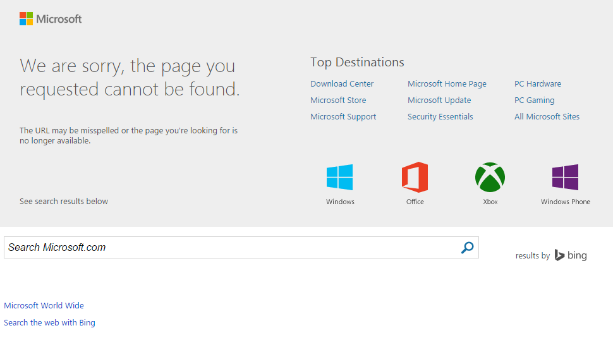613x364 pixels.
Task: Open All Microsoft Sites link
Action: (547, 116)
